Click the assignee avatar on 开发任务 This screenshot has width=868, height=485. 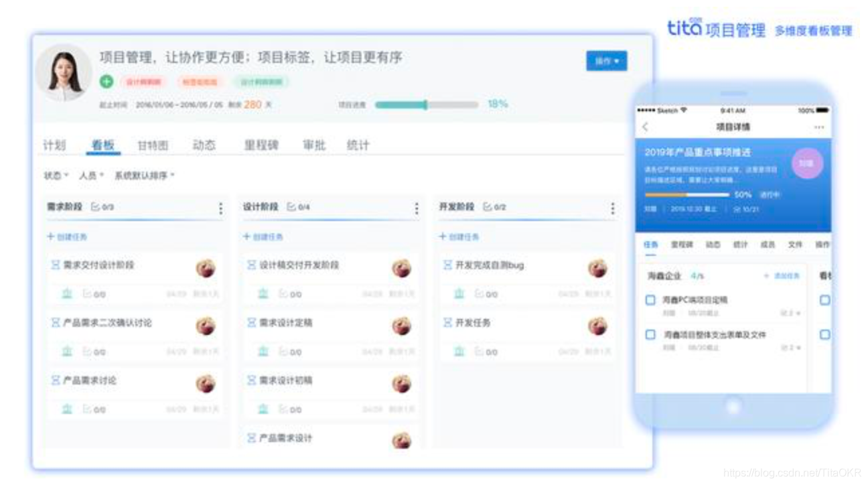pyautogui.click(x=597, y=326)
